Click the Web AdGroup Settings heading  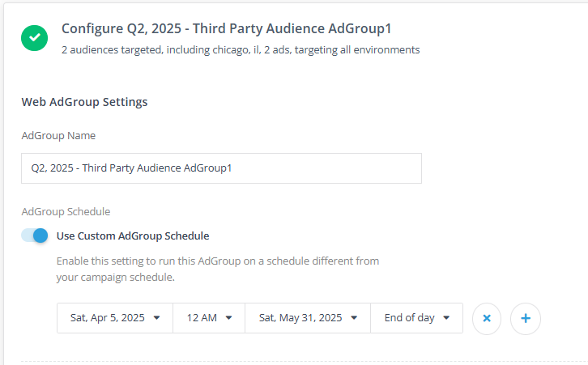(x=84, y=102)
